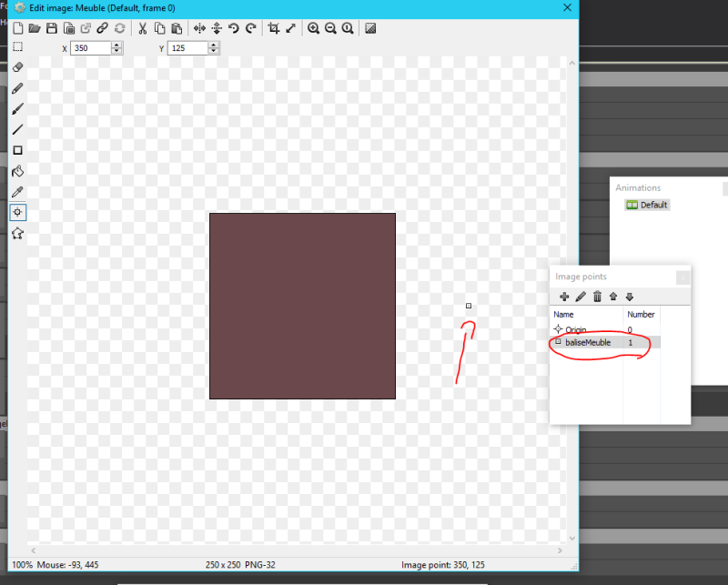Open an image file via folder icon
Viewport: 728px width, 585px height.
pyautogui.click(x=35, y=28)
